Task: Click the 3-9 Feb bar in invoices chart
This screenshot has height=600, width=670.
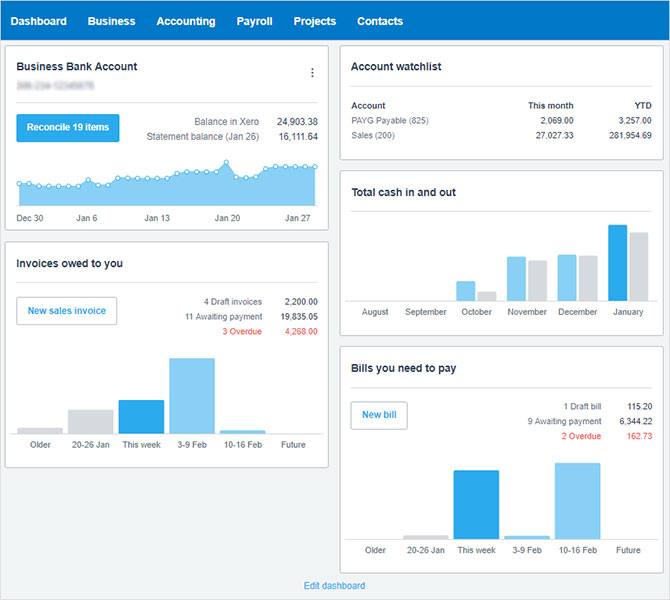Action: [x=192, y=395]
